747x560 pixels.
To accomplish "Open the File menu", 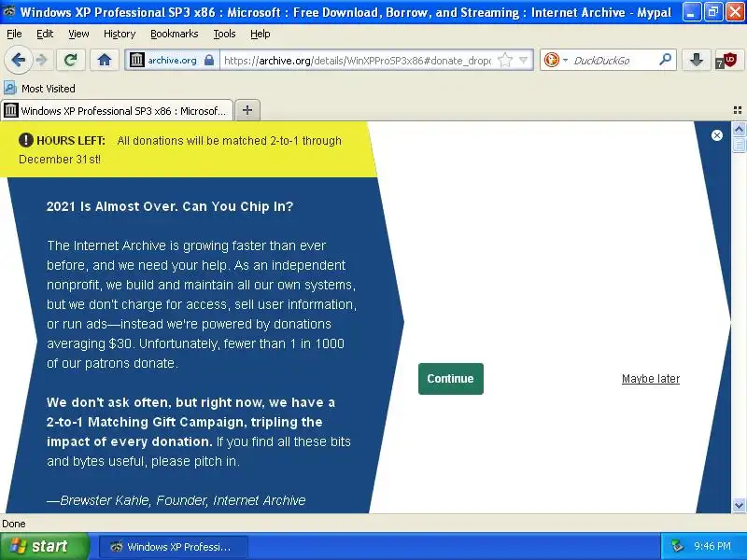I will click(14, 34).
